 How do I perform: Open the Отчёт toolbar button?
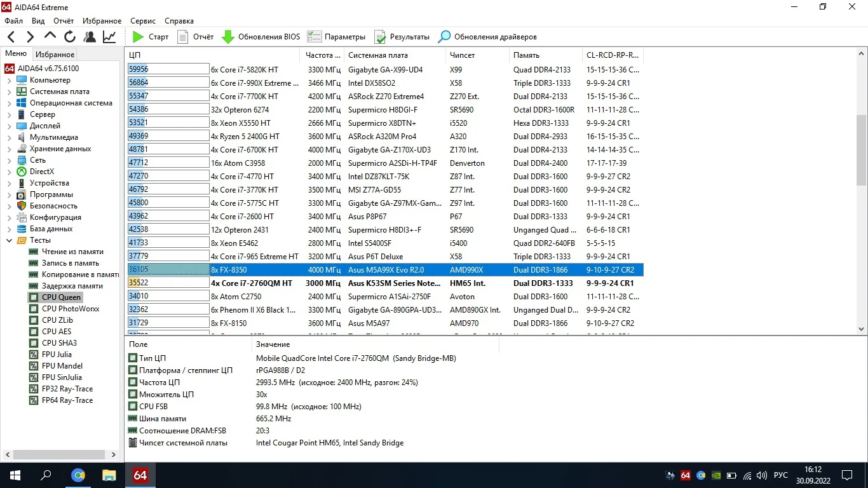coord(195,37)
